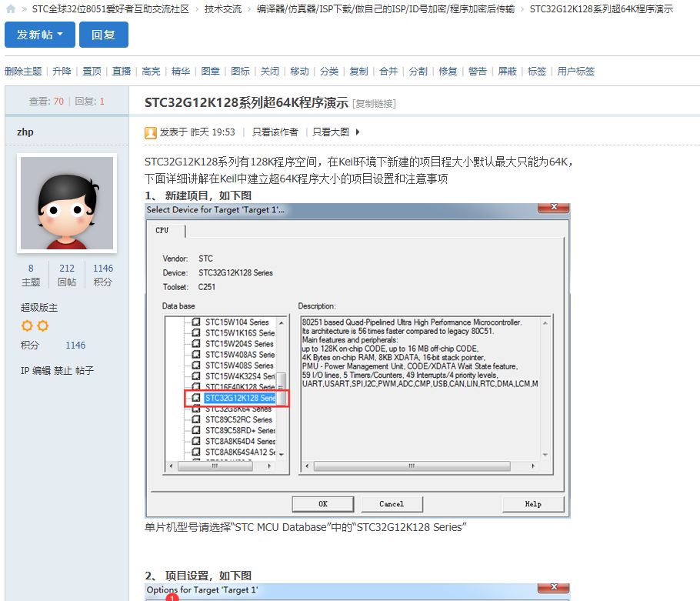
Task: Click 直播 moderation link
Action: [x=122, y=71]
